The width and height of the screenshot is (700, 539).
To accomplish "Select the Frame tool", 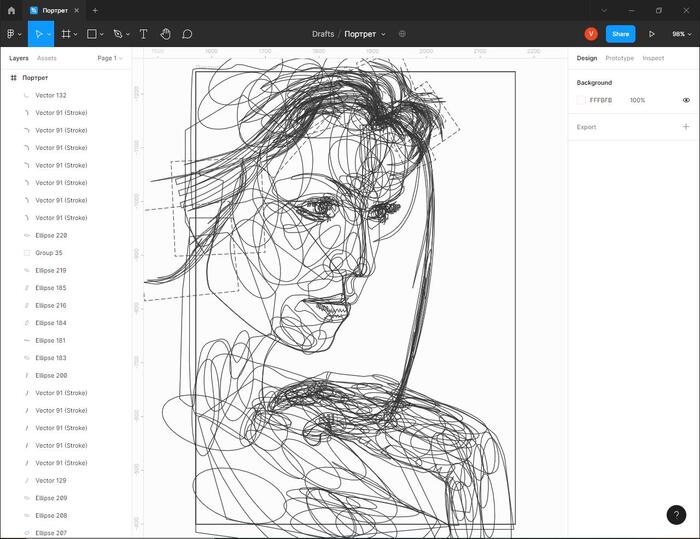I will point(66,34).
